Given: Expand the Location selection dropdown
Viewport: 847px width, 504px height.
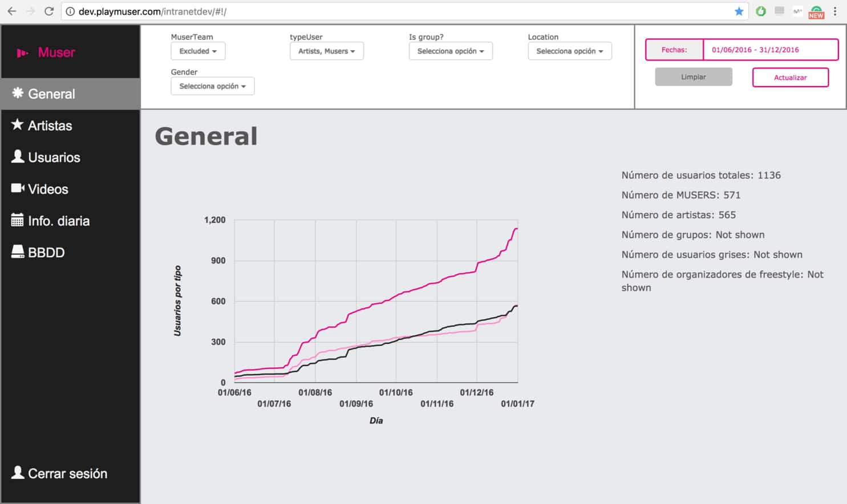Looking at the screenshot, I should tap(569, 51).
